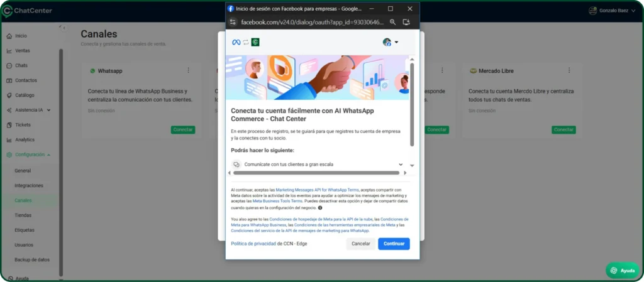Open the Chats section icon in sidebar
This screenshot has width=644, height=282.
tap(9, 66)
